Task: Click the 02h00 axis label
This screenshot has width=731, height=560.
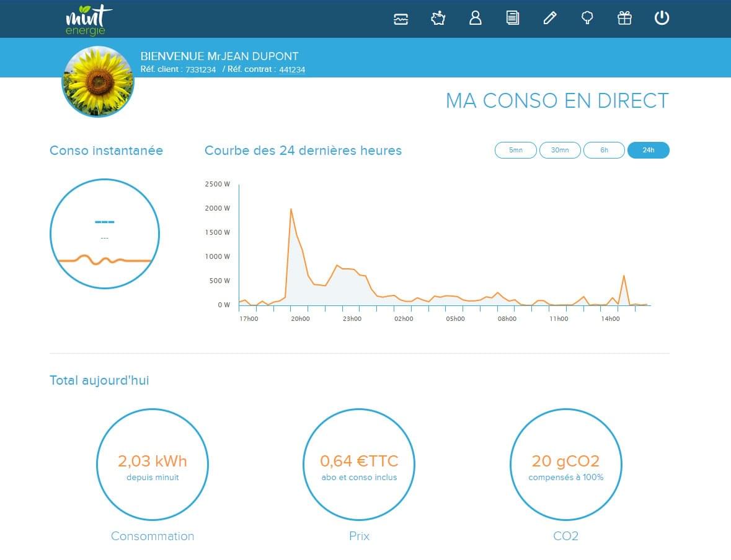Action: point(404,318)
